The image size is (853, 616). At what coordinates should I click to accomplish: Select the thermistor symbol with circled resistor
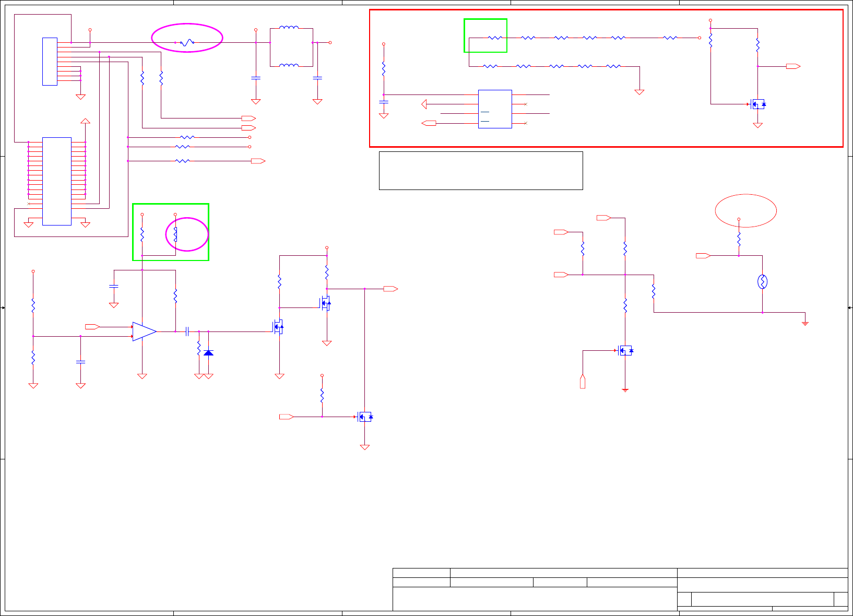[762, 282]
